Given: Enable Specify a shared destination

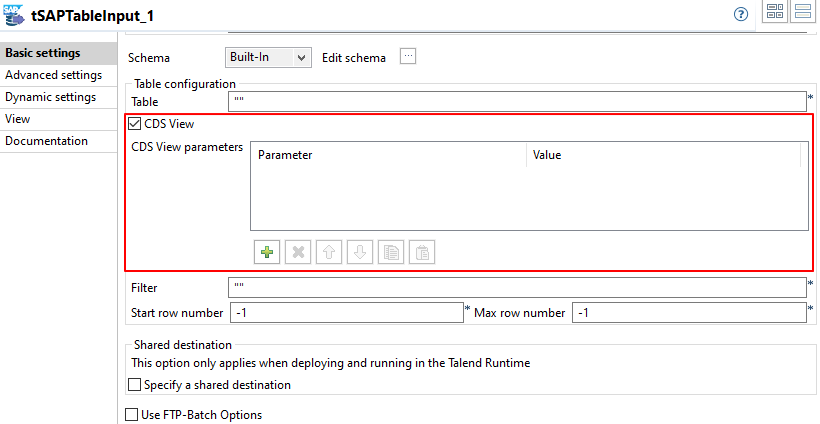Looking at the screenshot, I should pyautogui.click(x=135, y=385).
